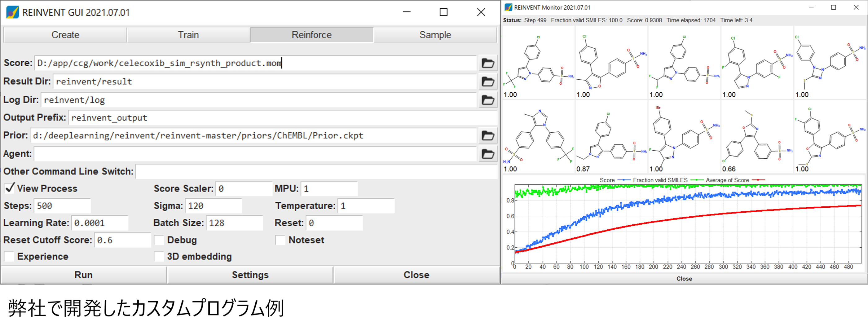Open Settings in REINVENT GUI

point(250,275)
